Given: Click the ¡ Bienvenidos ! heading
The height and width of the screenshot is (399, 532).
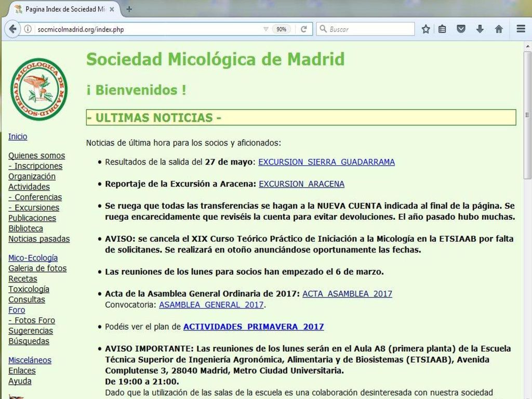Looking at the screenshot, I should 137,90.
